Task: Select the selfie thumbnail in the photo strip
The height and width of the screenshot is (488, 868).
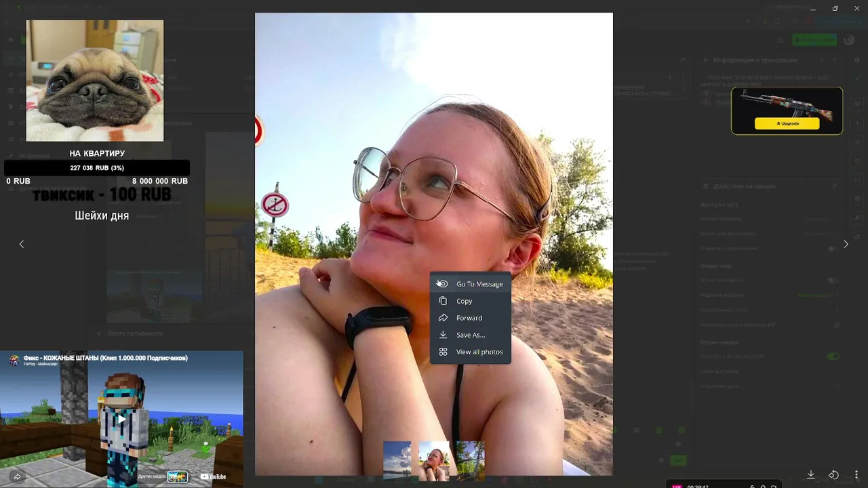Action: [x=434, y=461]
